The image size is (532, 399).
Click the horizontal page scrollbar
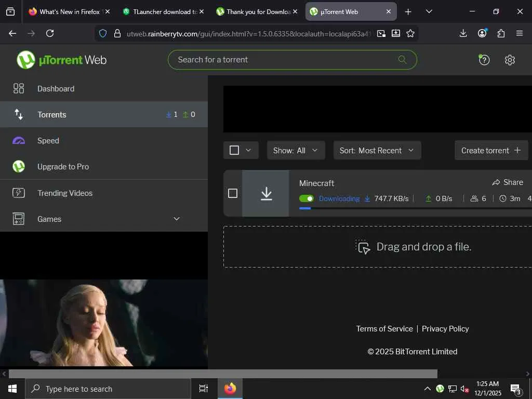pyautogui.click(x=223, y=374)
